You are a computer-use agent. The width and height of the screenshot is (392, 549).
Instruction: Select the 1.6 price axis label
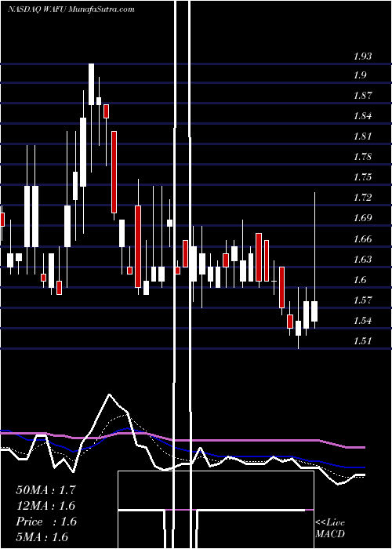click(359, 279)
